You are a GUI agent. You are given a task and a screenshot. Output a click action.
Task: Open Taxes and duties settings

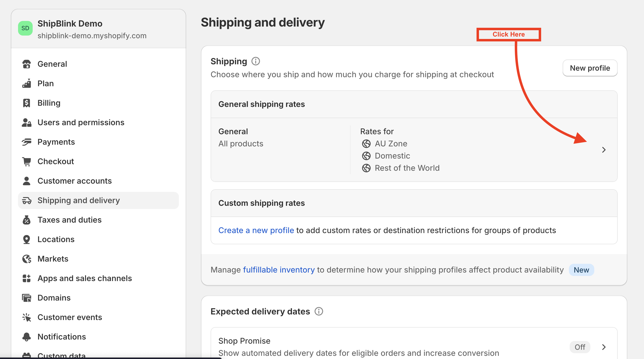click(98, 220)
